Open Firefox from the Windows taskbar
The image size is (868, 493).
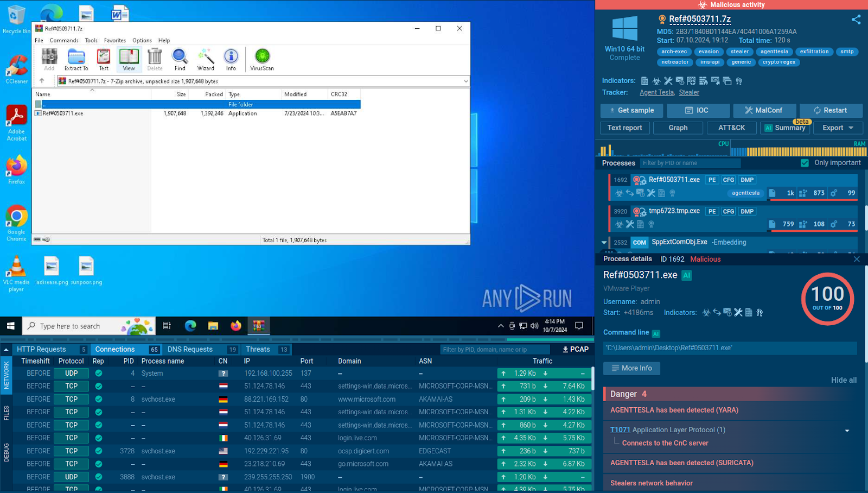pyautogui.click(x=235, y=326)
